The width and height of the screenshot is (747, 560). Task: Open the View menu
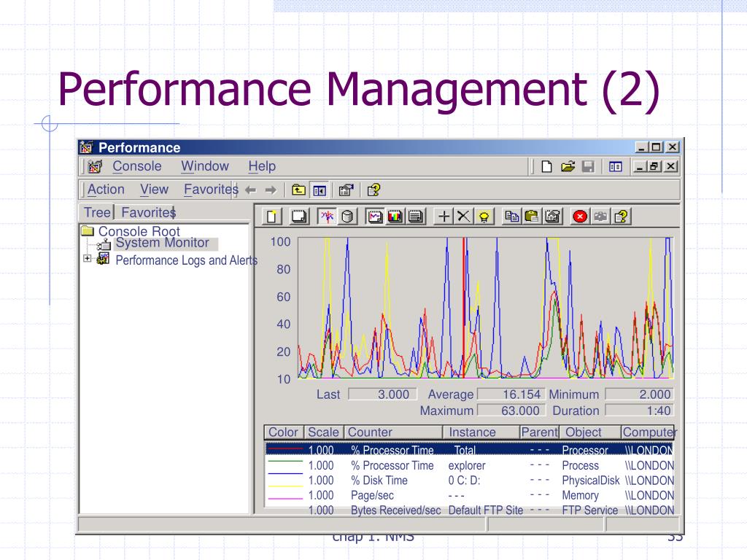pos(154,190)
